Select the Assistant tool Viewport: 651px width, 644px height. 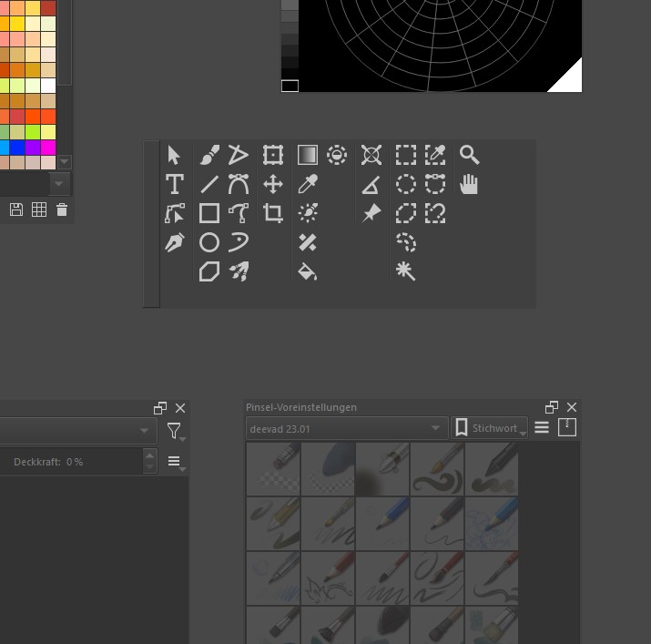pyautogui.click(x=371, y=156)
